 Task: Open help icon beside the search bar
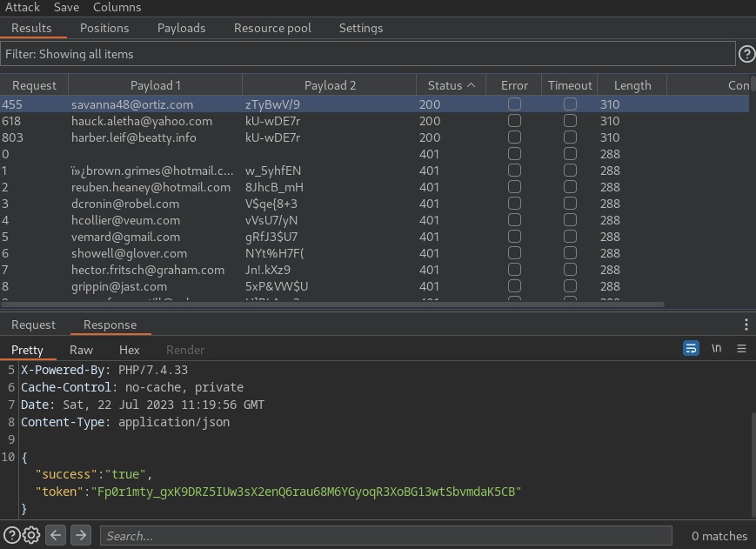tap(11, 535)
